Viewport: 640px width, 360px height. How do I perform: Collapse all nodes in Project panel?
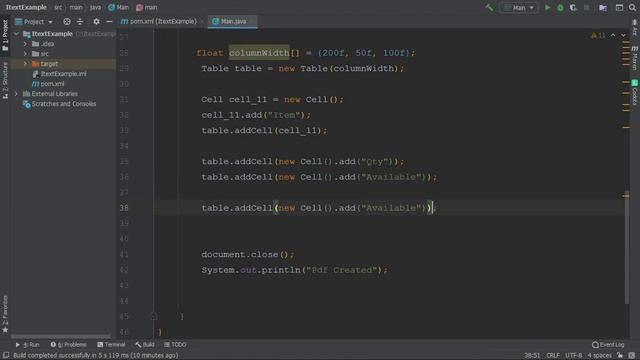pyautogui.click(x=80, y=21)
